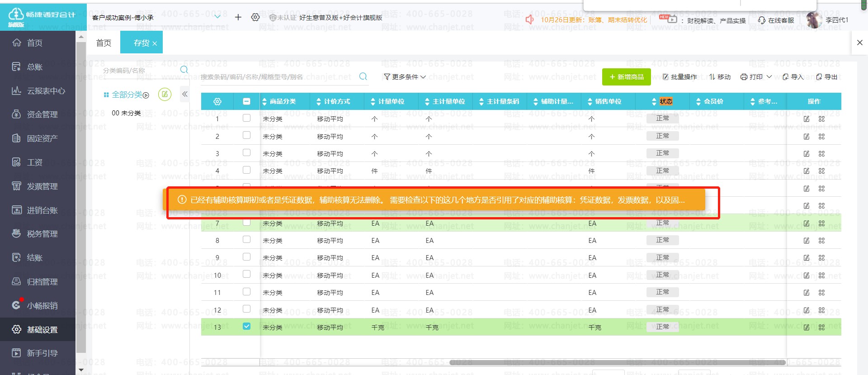Expand the 更多条件 filter dropdown
Viewport: 868px width, 375px height.
click(x=405, y=77)
